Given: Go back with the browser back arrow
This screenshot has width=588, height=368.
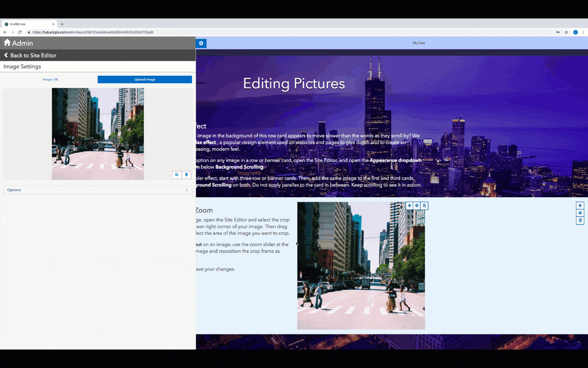Looking at the screenshot, I should click(5, 32).
